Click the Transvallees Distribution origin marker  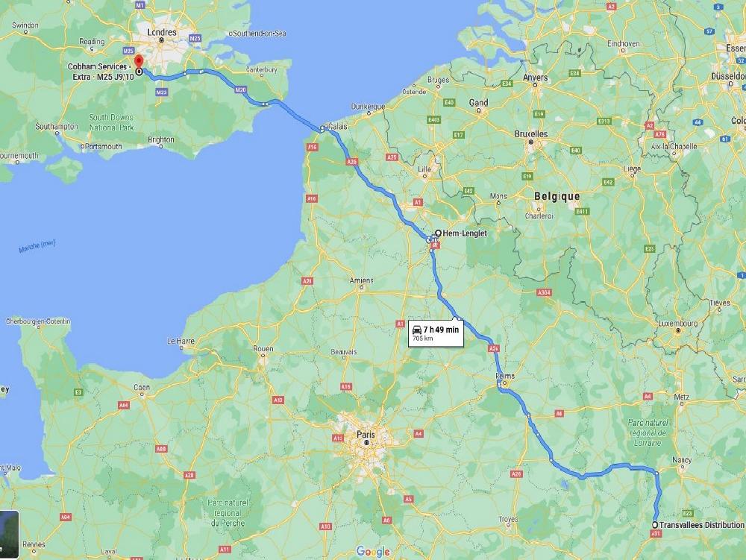tap(655, 525)
